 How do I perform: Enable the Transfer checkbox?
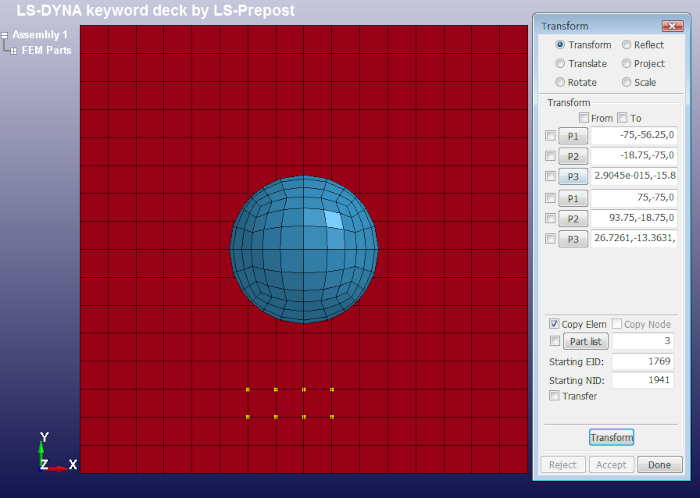pyautogui.click(x=554, y=396)
